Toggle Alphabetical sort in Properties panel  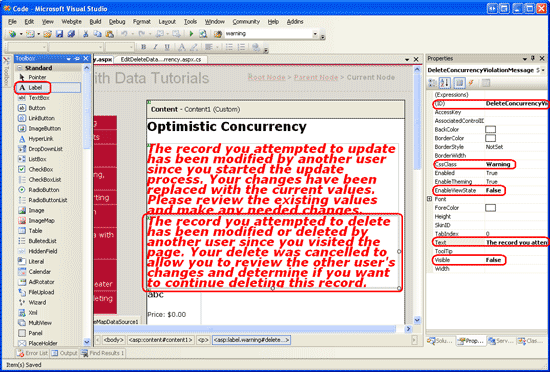(x=445, y=83)
